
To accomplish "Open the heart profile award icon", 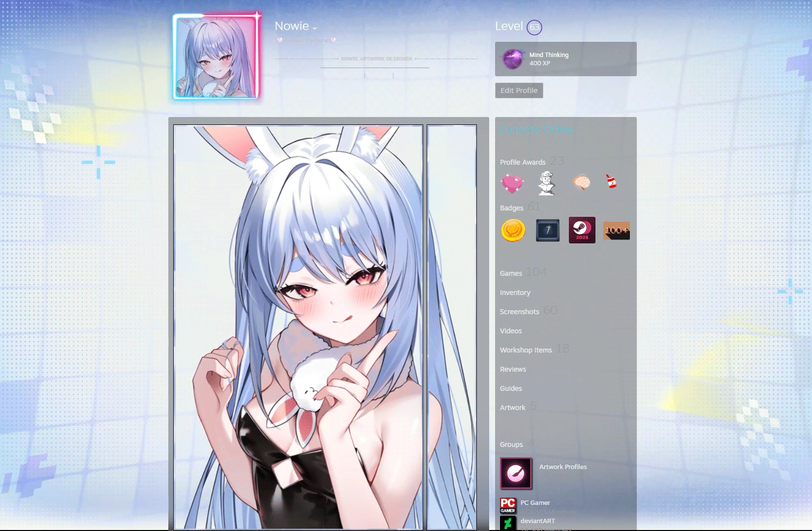I will (512, 183).
